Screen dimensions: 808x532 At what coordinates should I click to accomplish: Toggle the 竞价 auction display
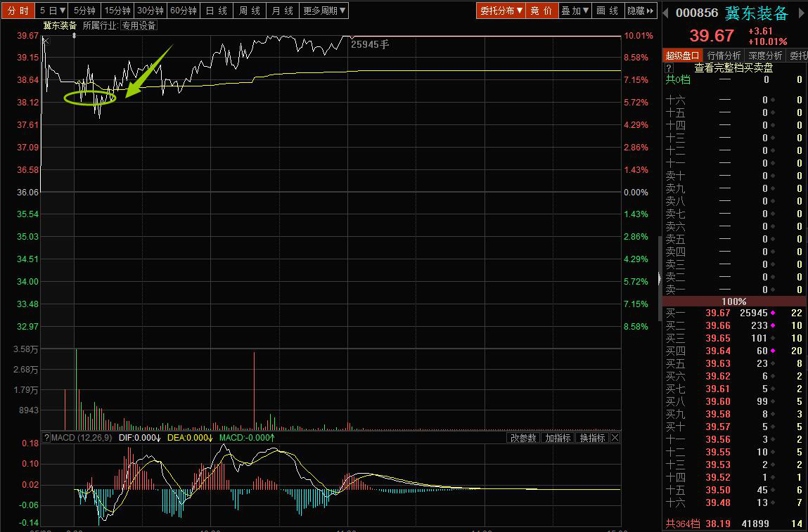pos(541,11)
